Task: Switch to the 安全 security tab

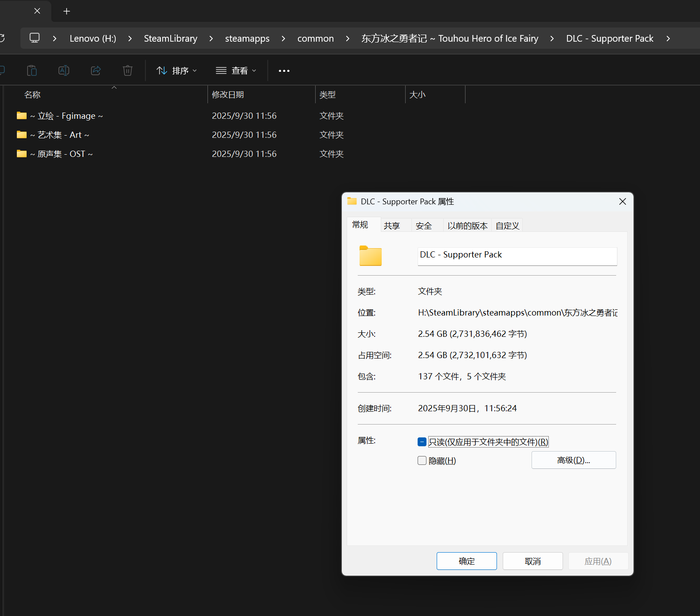Action: pos(423,226)
